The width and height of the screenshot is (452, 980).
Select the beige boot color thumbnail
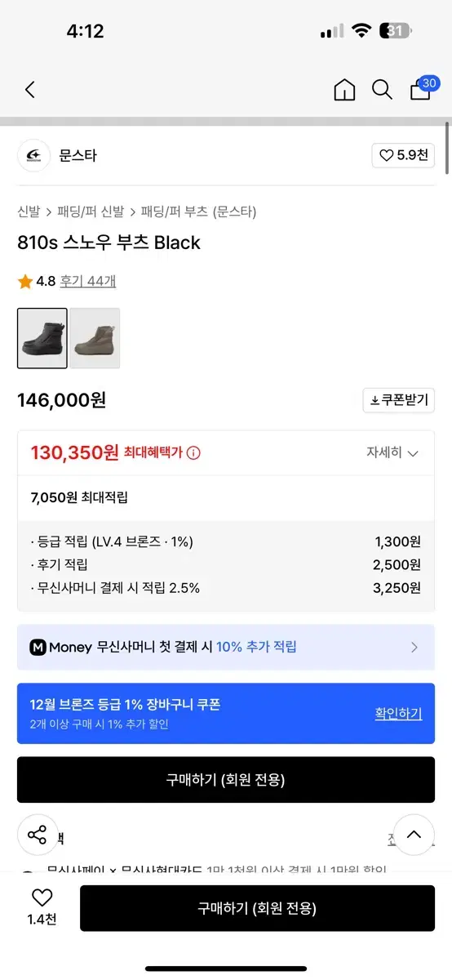click(x=95, y=338)
